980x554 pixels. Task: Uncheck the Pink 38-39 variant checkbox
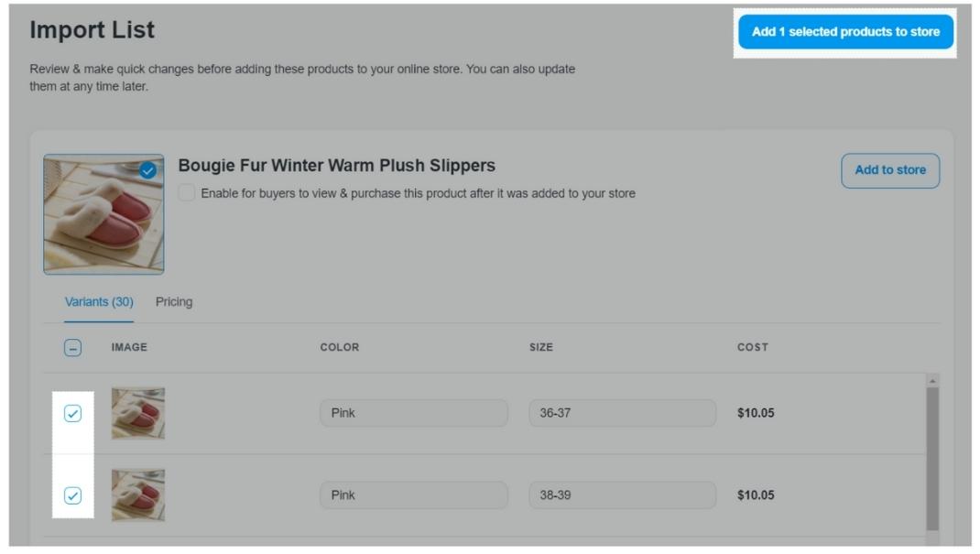72,495
